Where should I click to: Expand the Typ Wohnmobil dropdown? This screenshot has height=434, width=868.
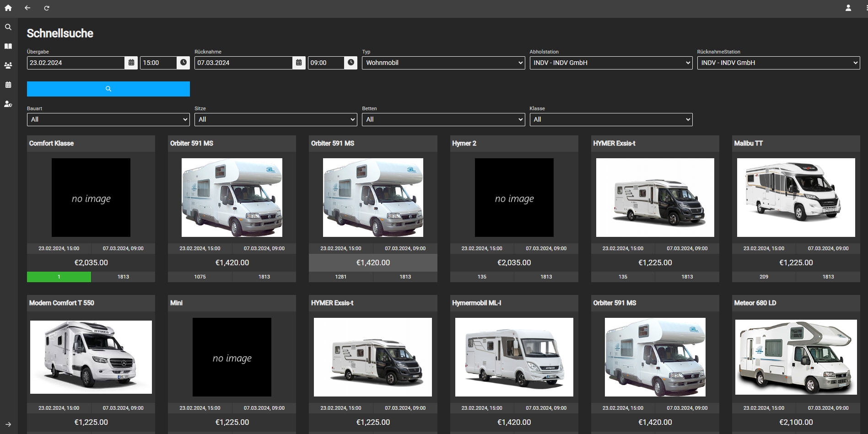click(x=443, y=63)
